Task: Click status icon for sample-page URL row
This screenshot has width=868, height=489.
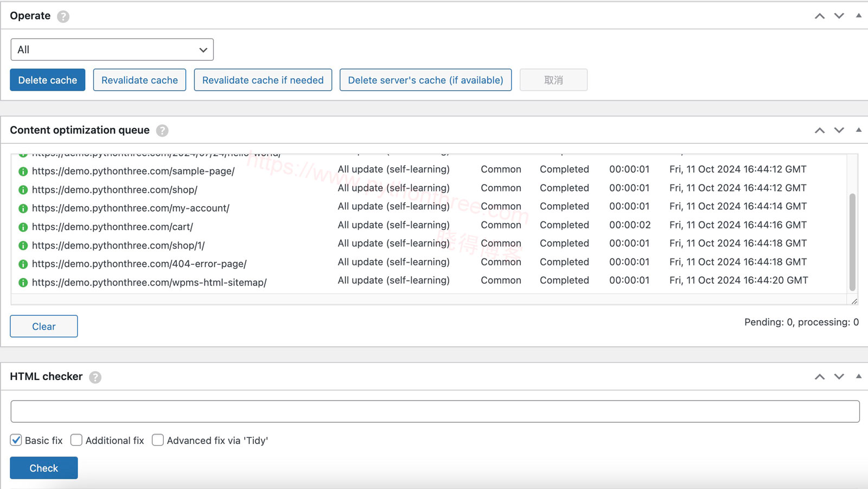Action: [x=23, y=172]
